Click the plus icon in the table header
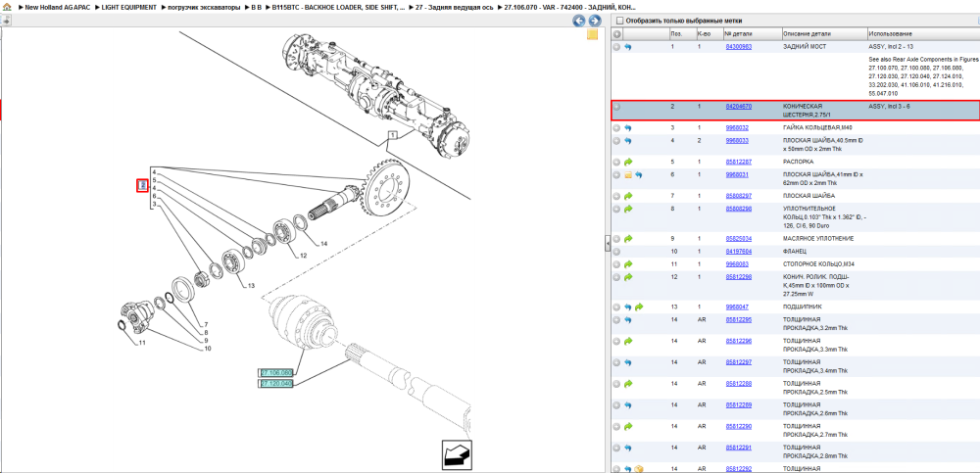This screenshot has height=473, width=980. (x=616, y=33)
